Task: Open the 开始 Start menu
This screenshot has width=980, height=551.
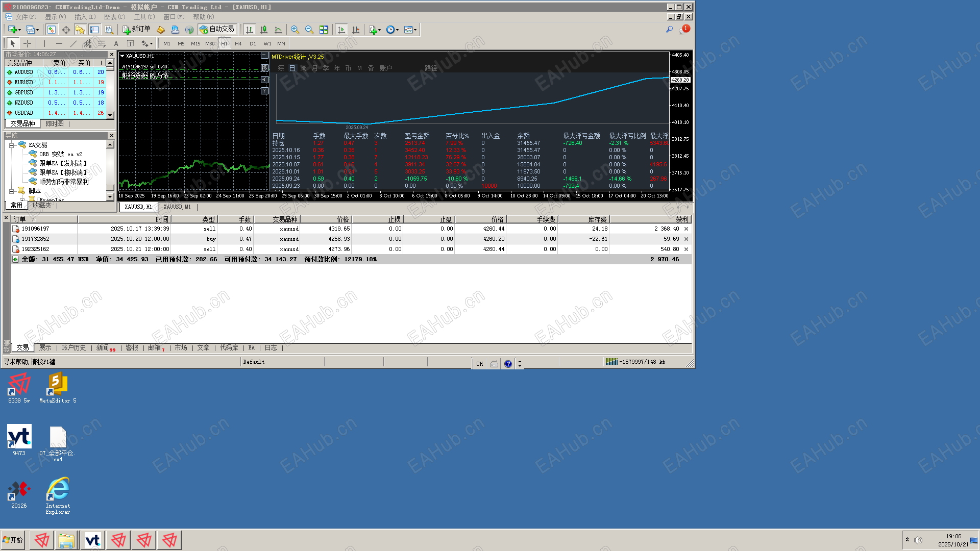Action: [x=13, y=540]
